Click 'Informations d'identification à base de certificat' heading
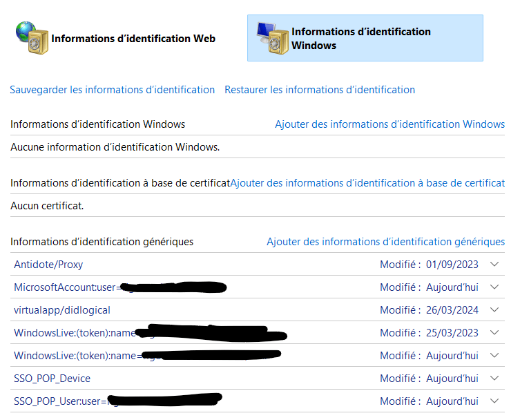The width and height of the screenshot is (520, 420). tap(120, 183)
